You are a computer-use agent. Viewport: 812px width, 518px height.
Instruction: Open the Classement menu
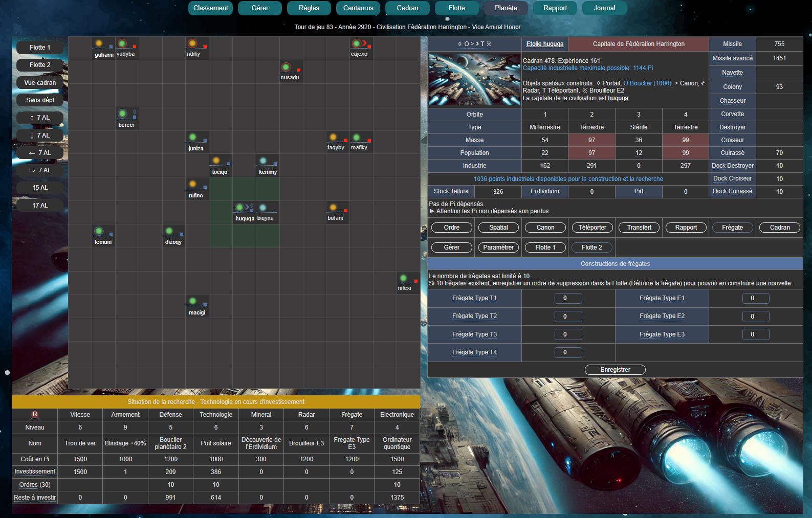pos(211,8)
